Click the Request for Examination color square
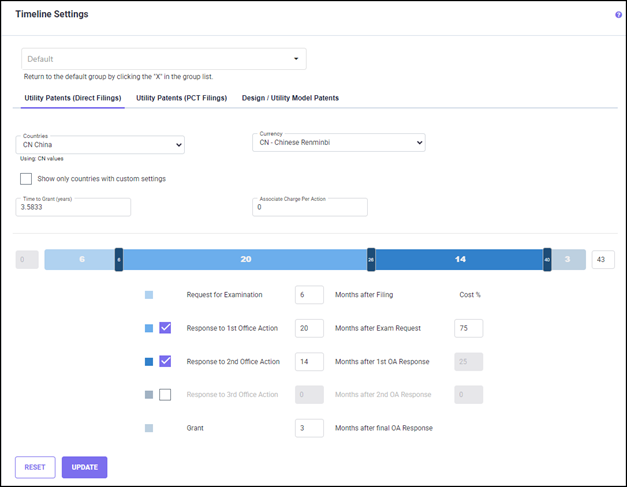 tap(149, 295)
